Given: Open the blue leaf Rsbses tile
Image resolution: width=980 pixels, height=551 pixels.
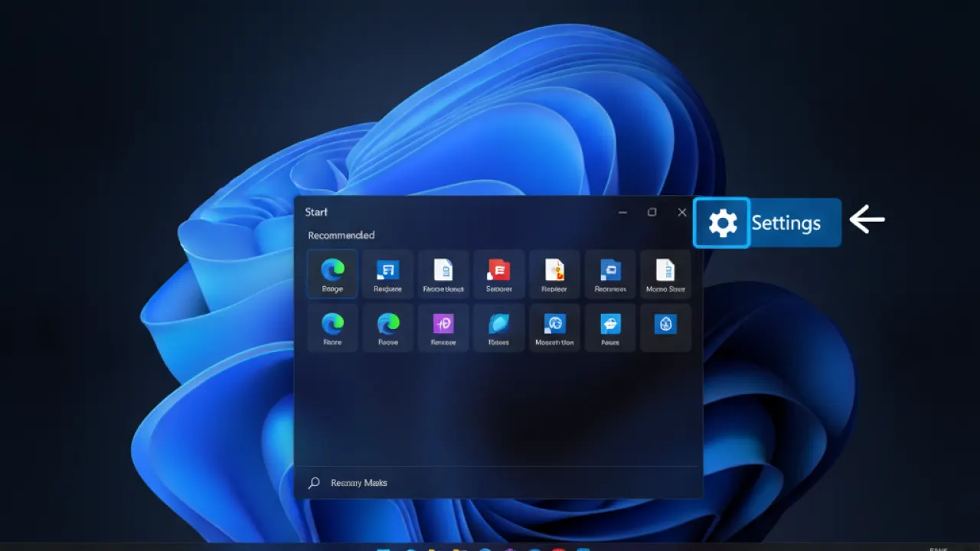Looking at the screenshot, I should tap(498, 328).
